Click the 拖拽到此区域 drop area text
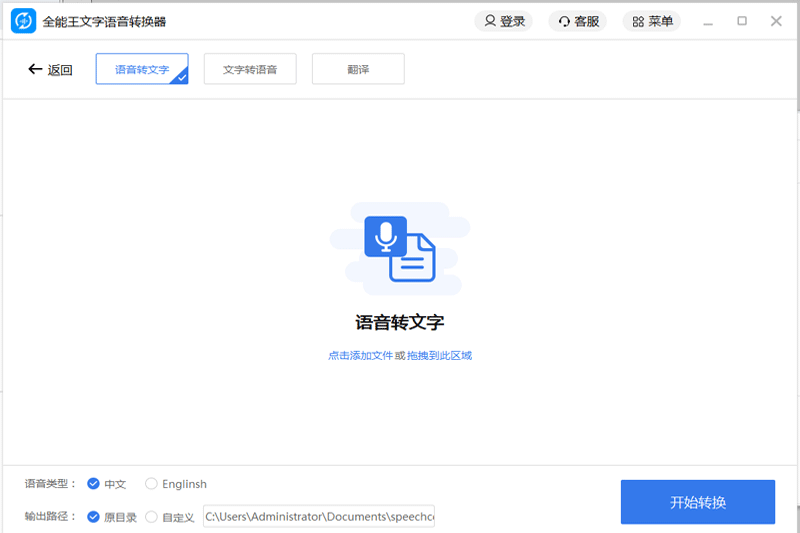 pyautogui.click(x=439, y=355)
